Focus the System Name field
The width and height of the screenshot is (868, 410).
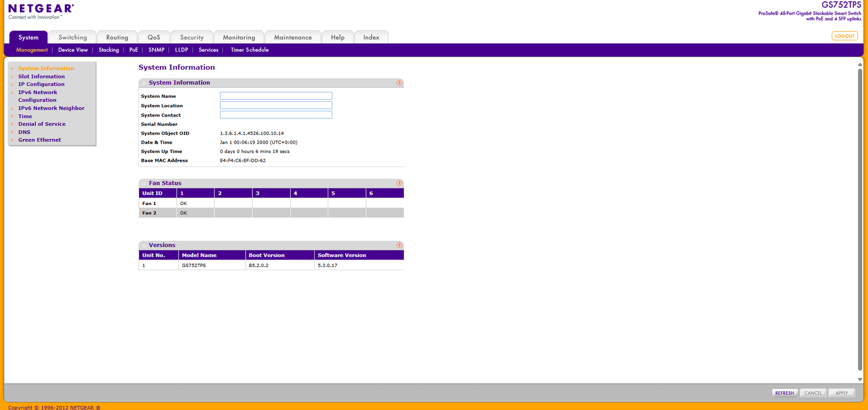276,96
